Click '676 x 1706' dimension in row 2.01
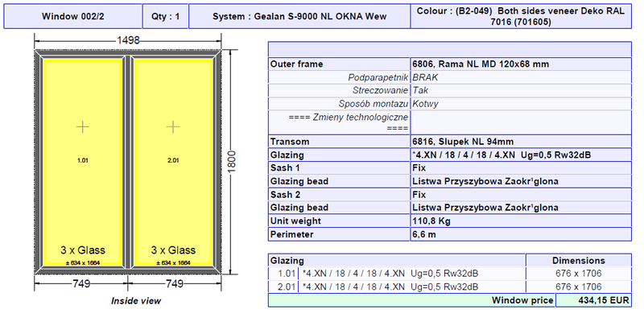The image size is (644, 326). [x=578, y=287]
